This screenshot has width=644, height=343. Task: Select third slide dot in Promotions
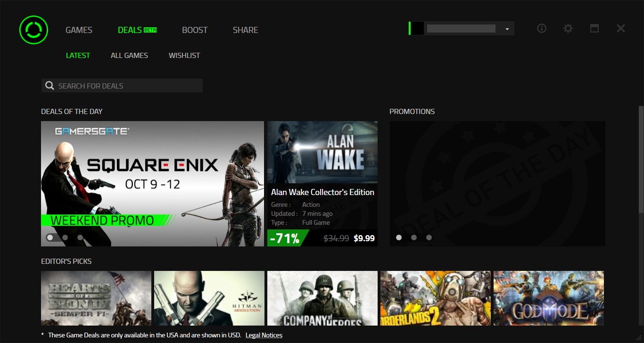[429, 237]
